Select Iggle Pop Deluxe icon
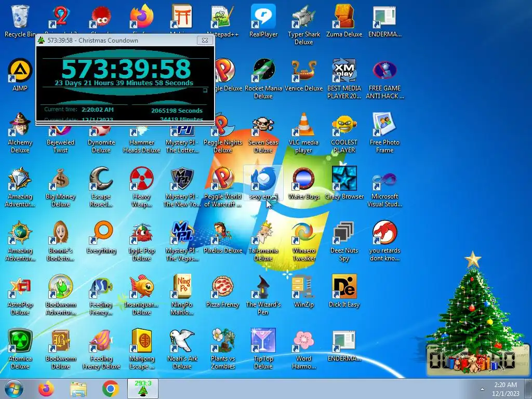The image size is (532, 399). click(x=141, y=241)
